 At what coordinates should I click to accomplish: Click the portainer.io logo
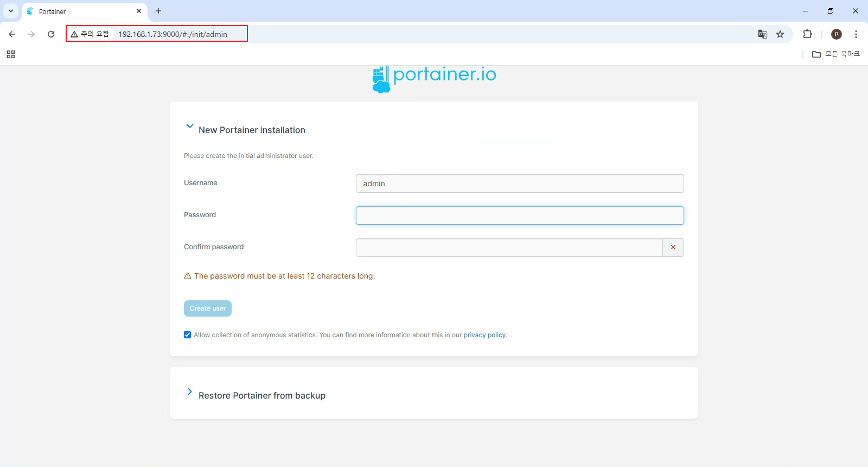(434, 79)
